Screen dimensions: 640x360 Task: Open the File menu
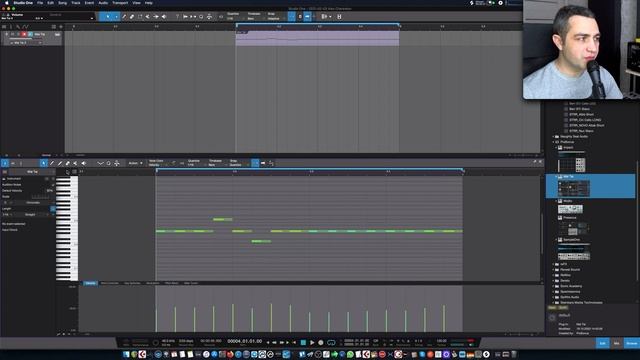click(x=40, y=3)
